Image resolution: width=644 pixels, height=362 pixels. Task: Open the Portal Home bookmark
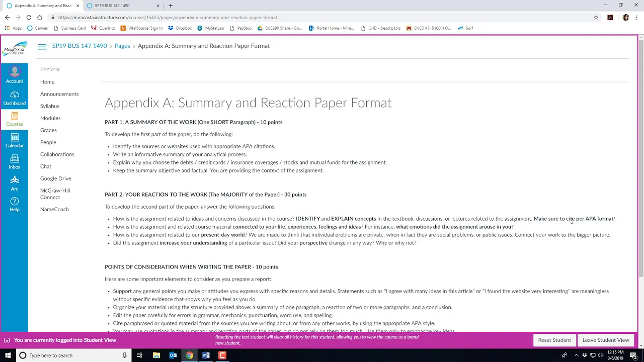click(x=332, y=28)
